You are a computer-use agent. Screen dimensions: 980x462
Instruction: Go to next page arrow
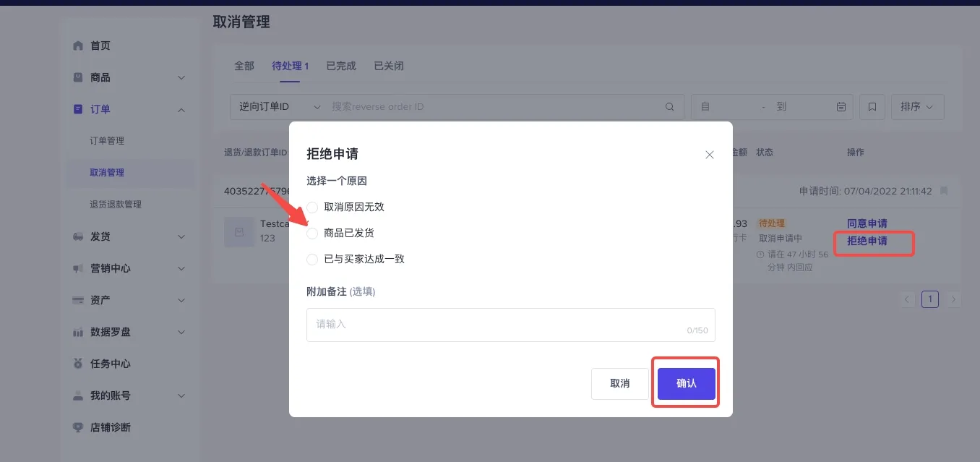pyautogui.click(x=954, y=299)
